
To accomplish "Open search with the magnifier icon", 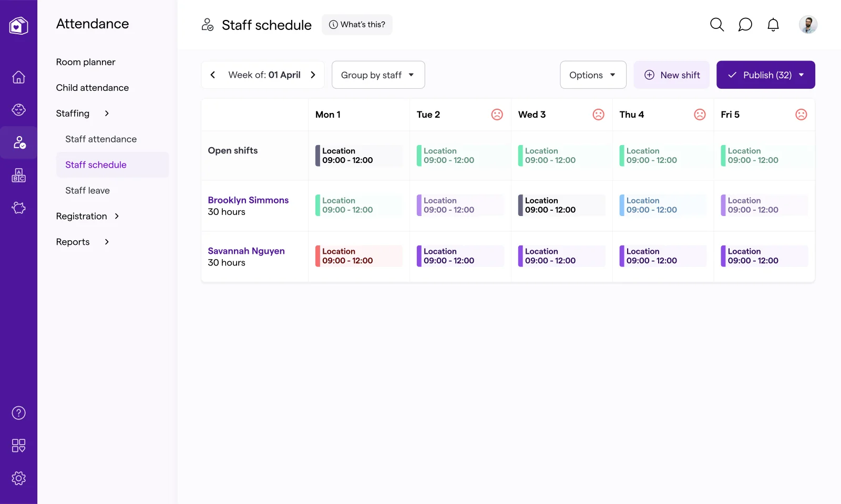I will click(x=716, y=24).
